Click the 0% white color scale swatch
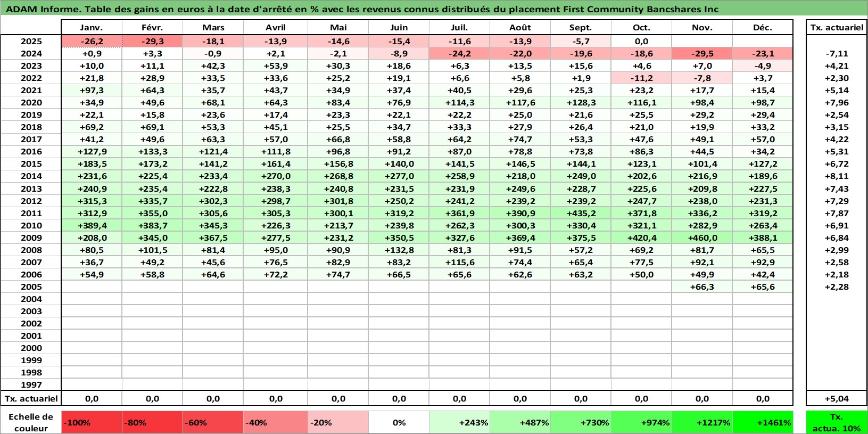Image resolution: width=868 pixels, height=434 pixels. point(399,422)
